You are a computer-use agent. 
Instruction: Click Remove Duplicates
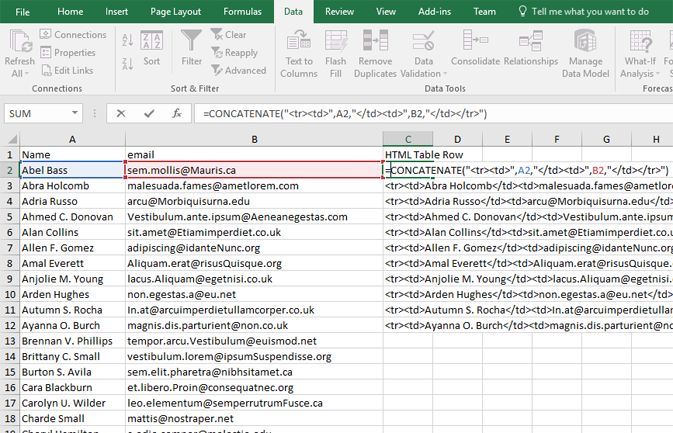click(375, 54)
